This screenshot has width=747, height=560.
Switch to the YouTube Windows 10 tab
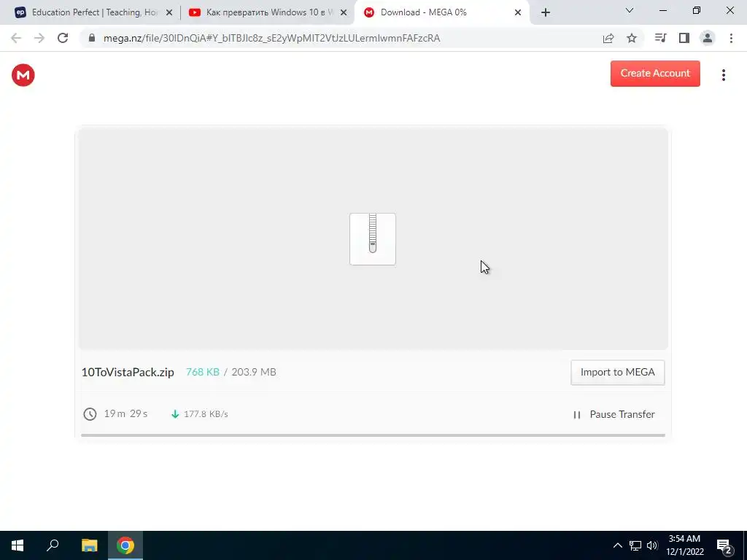tap(268, 12)
